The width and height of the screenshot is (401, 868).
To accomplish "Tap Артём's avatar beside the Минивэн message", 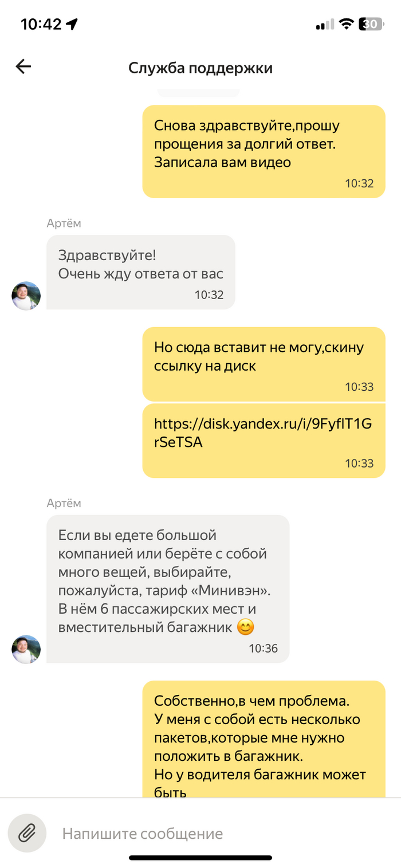I will click(x=26, y=649).
